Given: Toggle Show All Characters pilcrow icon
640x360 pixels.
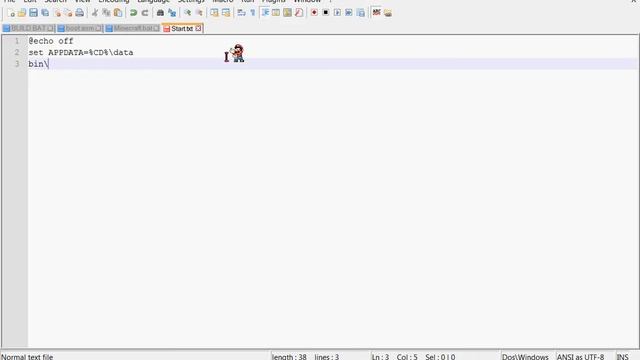Looking at the screenshot, I should pyautogui.click(x=253, y=13).
